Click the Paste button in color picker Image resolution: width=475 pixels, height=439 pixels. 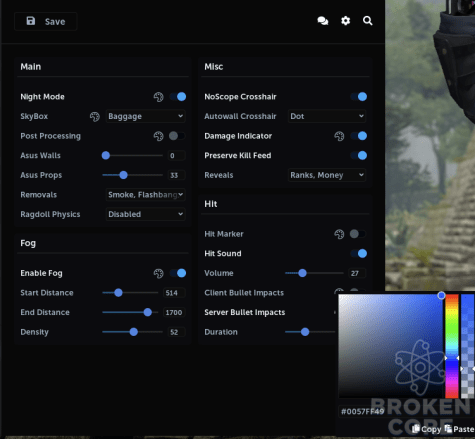[x=459, y=429]
